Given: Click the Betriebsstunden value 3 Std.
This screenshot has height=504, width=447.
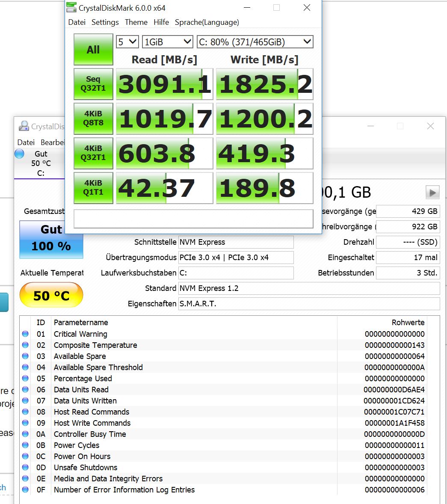Looking at the screenshot, I should pyautogui.click(x=408, y=273).
